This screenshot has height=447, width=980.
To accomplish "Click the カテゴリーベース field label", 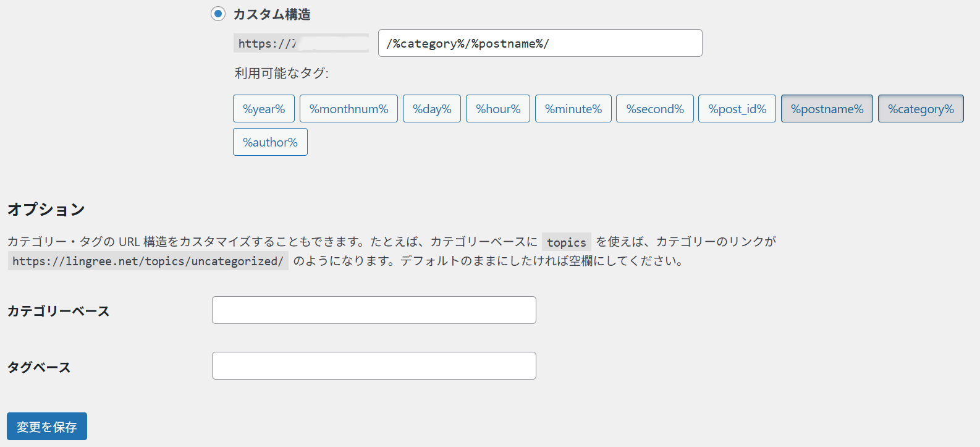I will tap(58, 311).
